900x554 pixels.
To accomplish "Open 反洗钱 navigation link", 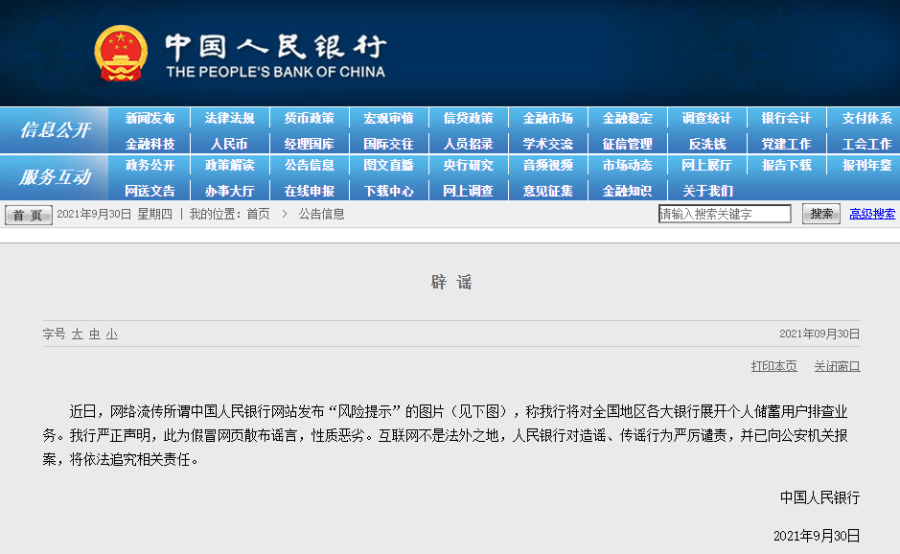I will pyautogui.click(x=707, y=144).
